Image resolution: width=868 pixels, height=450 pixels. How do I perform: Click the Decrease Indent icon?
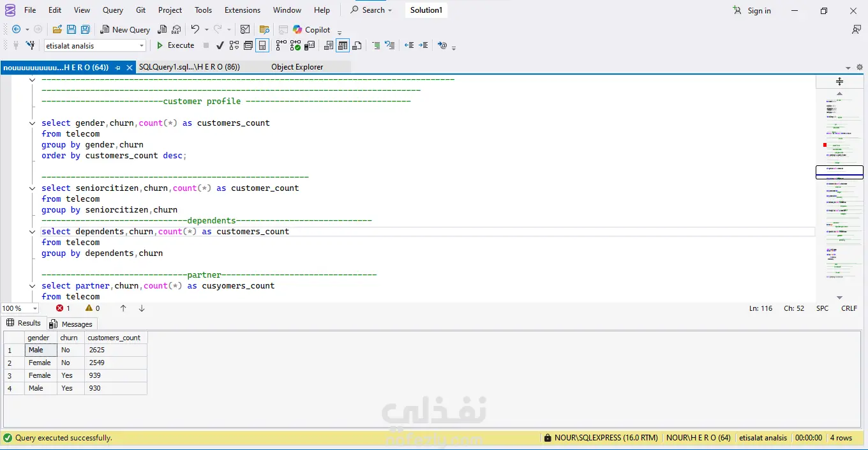(409, 45)
